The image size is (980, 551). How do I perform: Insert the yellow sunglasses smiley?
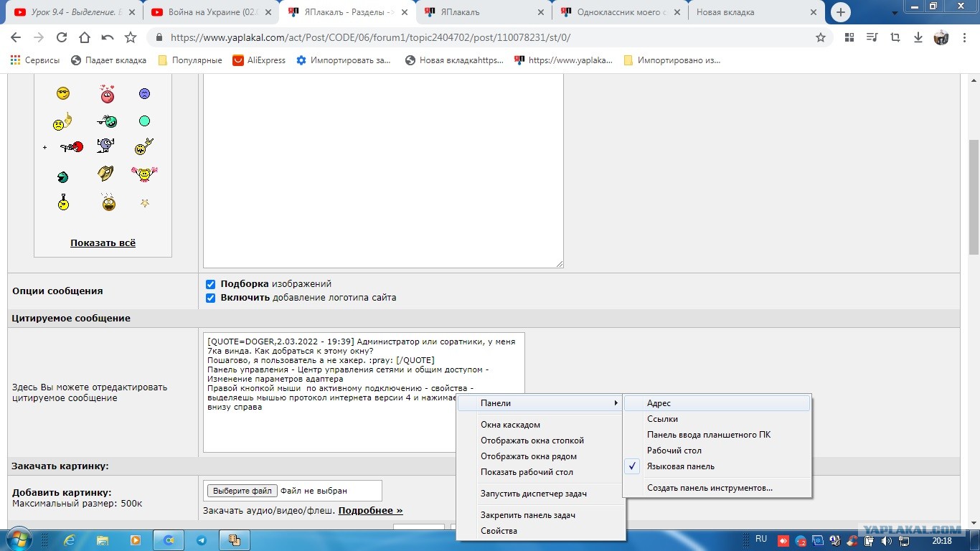63,93
